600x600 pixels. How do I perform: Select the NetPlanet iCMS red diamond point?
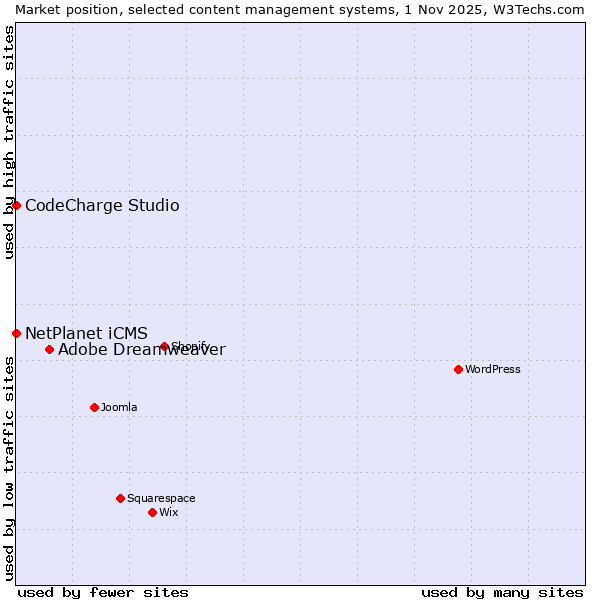(16, 333)
